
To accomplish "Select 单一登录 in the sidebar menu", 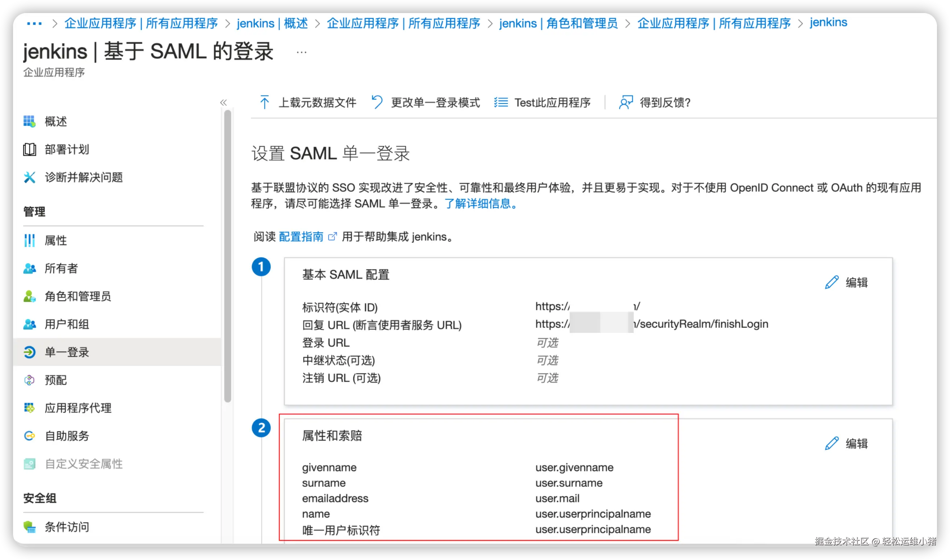I will [x=67, y=352].
